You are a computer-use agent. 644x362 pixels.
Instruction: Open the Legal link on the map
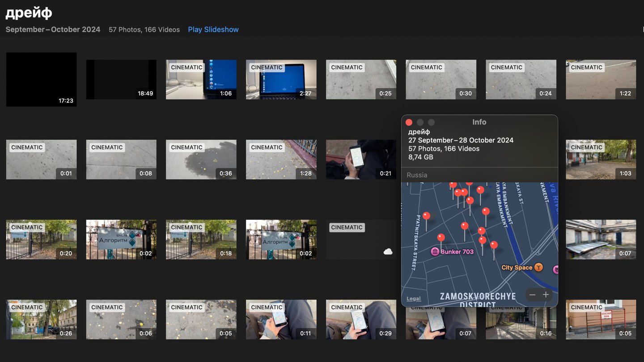pos(413,299)
